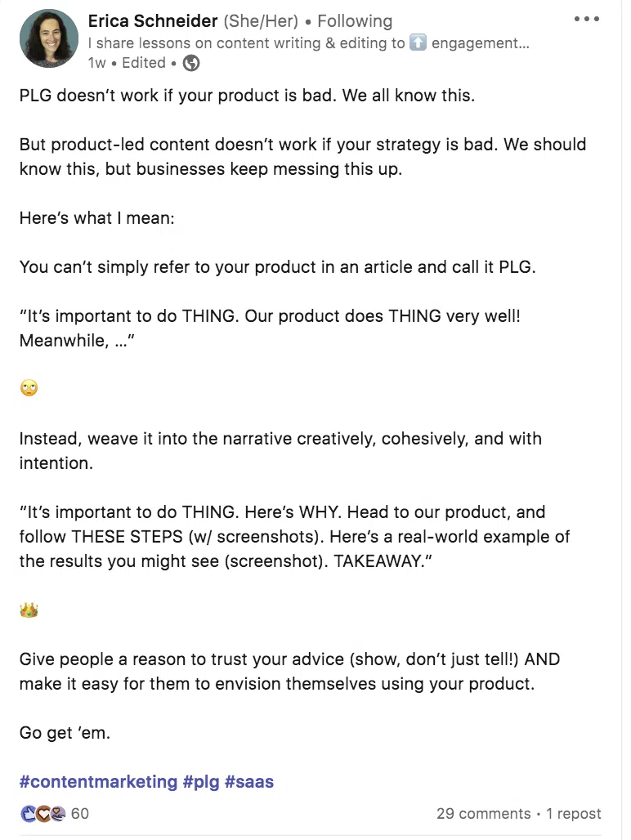
Task: View the 29 comments on this post
Action: [483, 813]
